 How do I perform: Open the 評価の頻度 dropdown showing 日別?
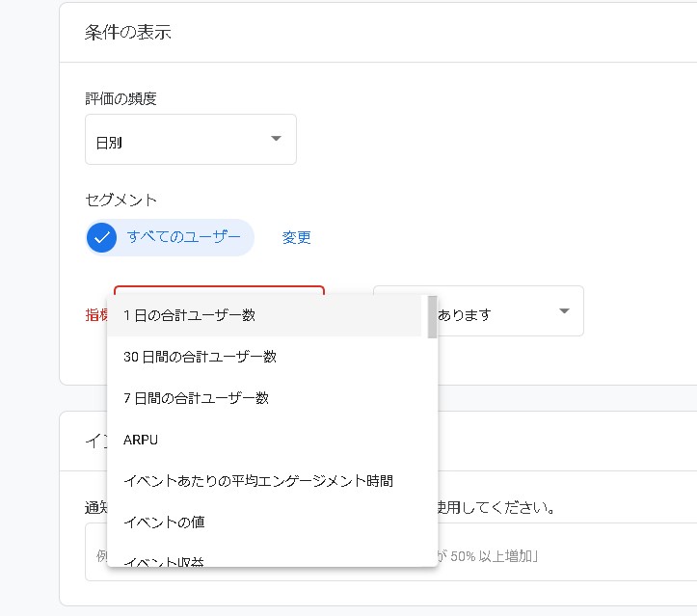point(190,140)
